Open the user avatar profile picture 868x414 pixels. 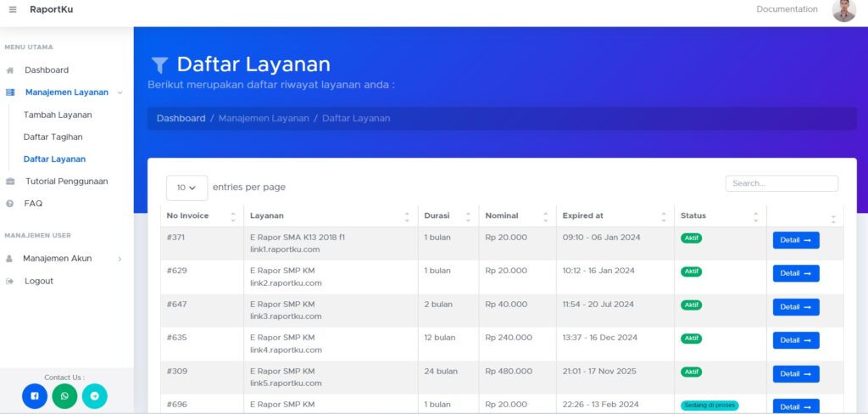843,10
